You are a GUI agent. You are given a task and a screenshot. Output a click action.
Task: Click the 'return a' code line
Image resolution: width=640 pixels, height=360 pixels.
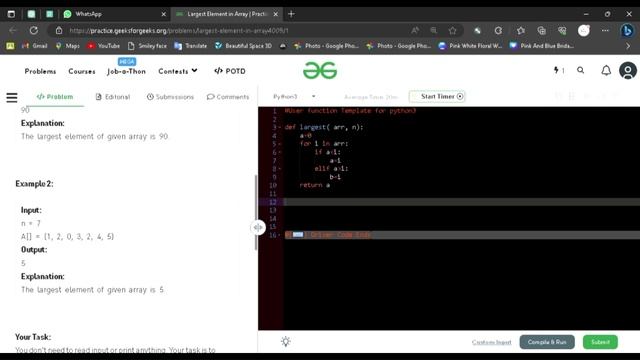click(315, 185)
